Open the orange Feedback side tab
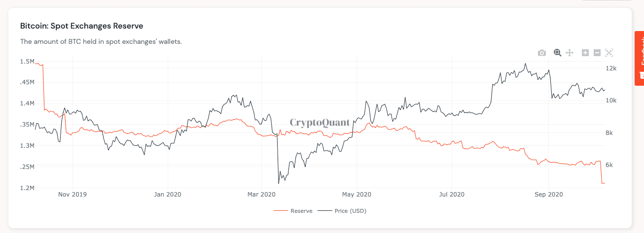Screen dimensions: 644x233 coord(639,58)
